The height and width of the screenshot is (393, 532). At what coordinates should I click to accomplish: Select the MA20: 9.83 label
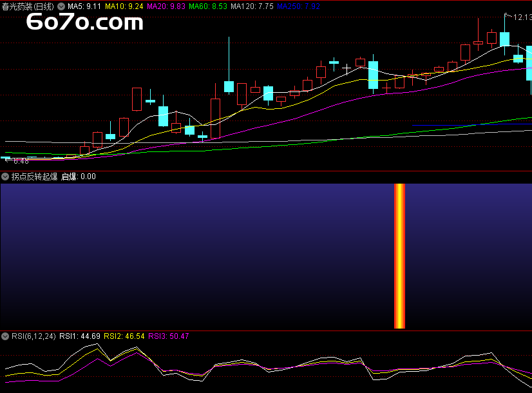click(x=166, y=6)
